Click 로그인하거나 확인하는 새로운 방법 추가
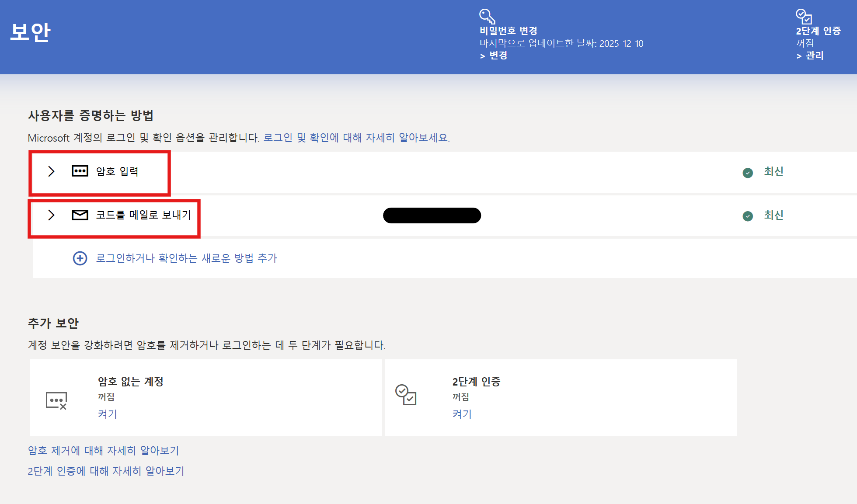The height and width of the screenshot is (504, 857). (x=186, y=258)
